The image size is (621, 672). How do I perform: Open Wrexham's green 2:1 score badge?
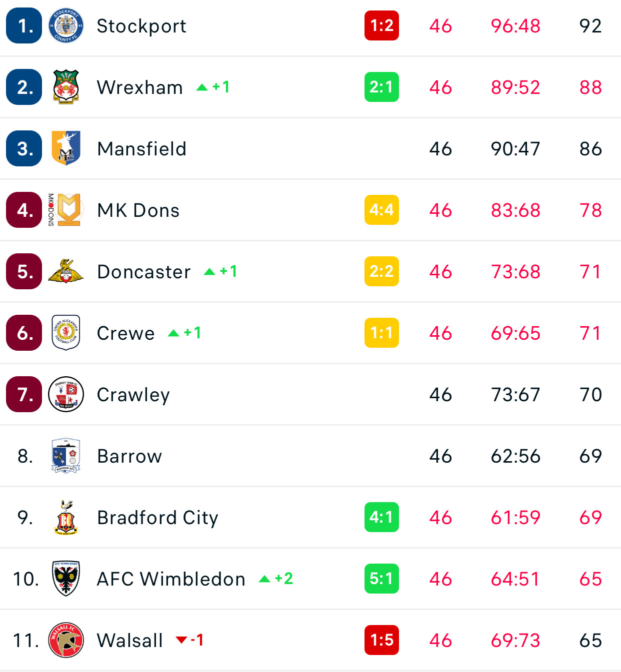tap(381, 87)
